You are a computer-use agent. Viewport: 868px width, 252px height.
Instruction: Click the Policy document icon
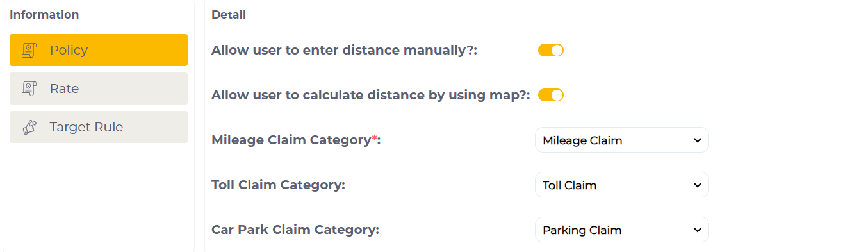tap(29, 50)
